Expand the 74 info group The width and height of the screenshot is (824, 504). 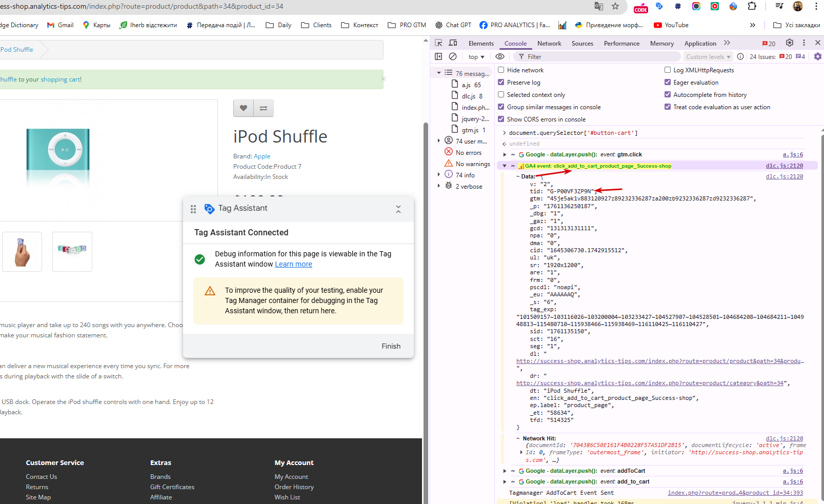tap(439, 175)
